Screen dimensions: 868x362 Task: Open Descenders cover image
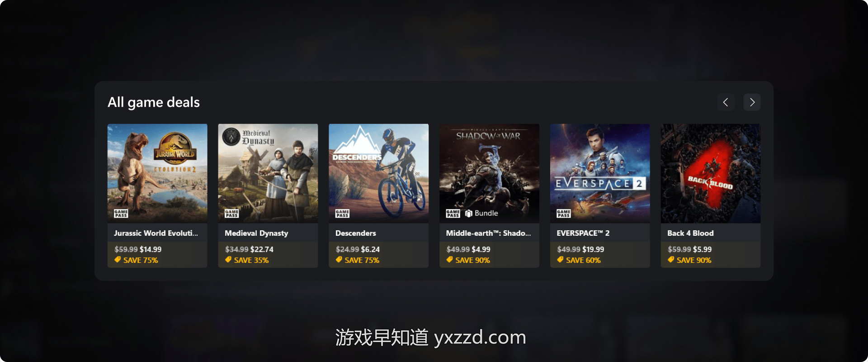coord(379,173)
